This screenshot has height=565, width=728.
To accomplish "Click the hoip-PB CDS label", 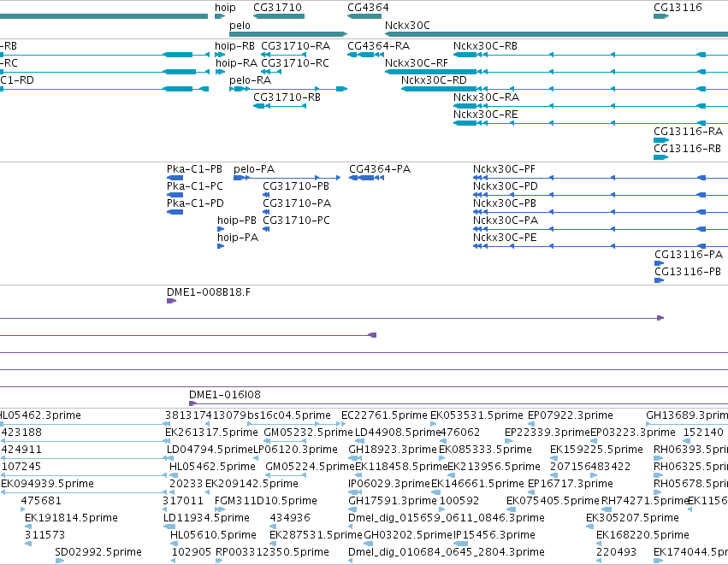I will coord(237,221).
